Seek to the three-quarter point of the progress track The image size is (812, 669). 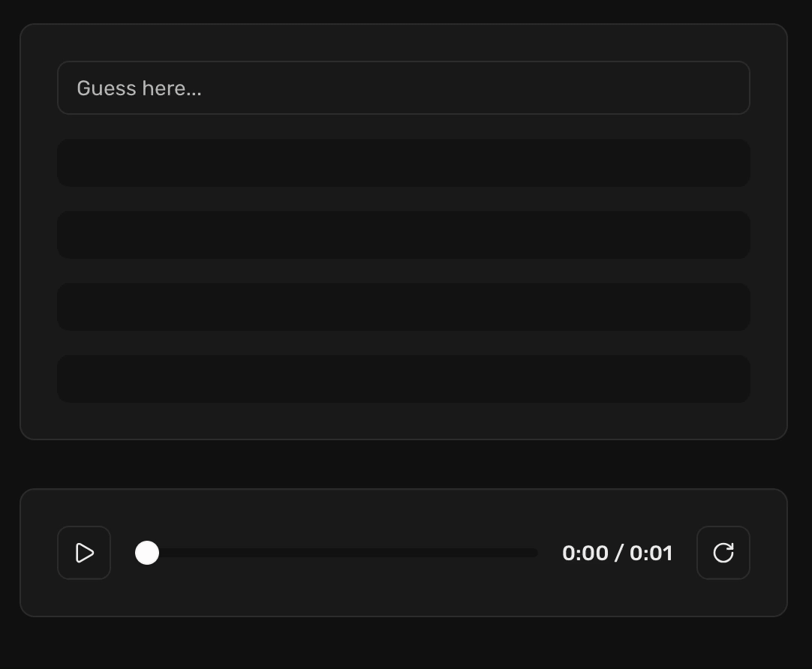[x=437, y=553]
